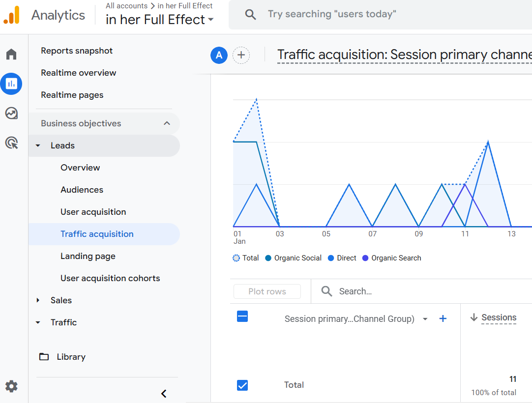
Task: Open Audiences report
Action: pos(82,190)
